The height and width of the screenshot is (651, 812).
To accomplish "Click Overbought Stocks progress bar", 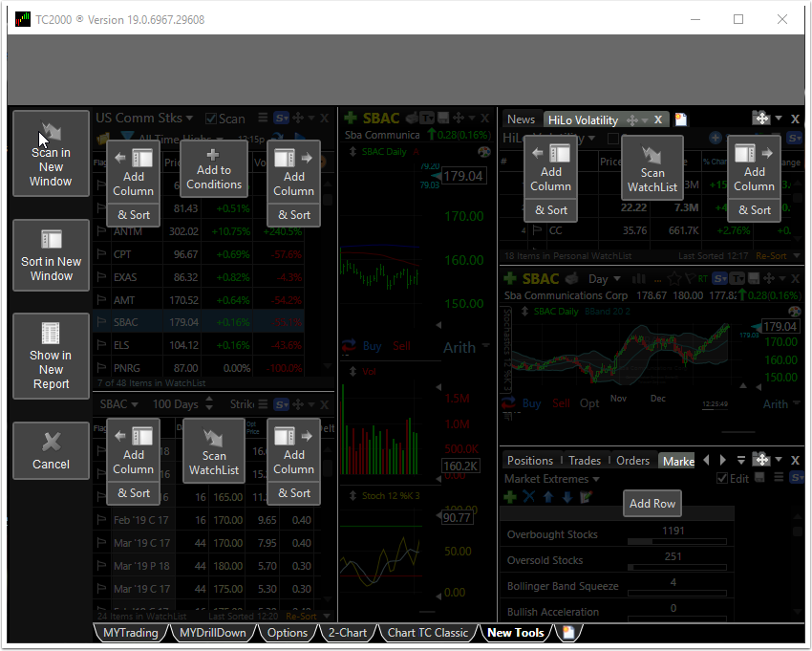I will point(677,542).
